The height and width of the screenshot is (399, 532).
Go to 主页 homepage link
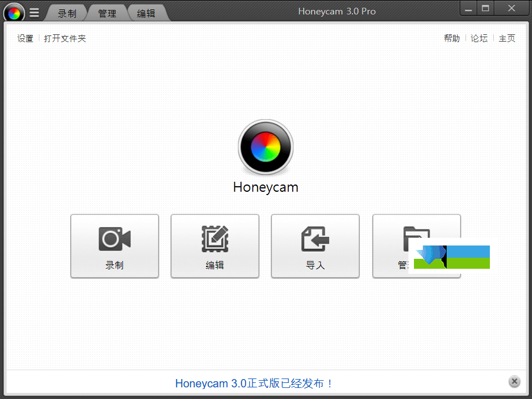point(507,38)
